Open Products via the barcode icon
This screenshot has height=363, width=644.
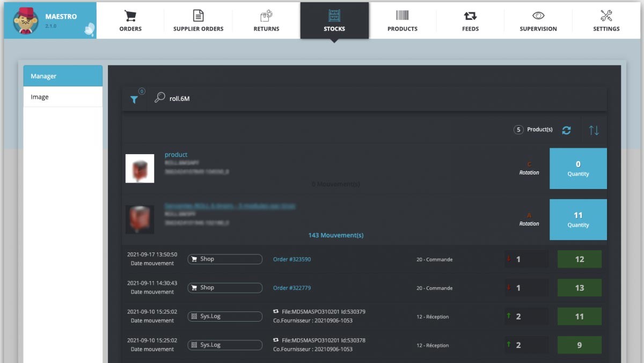click(402, 21)
